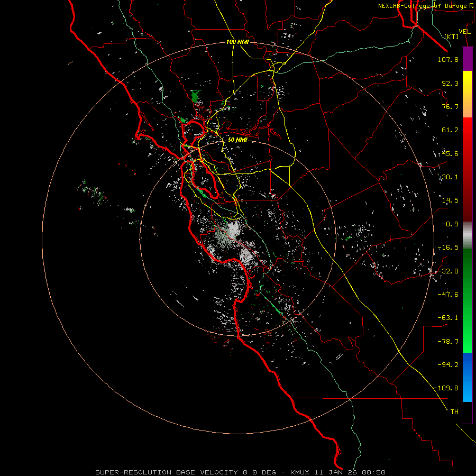476x476 pixels.
Task: Click the purple segment of the velocity color bar
Action: [x=467, y=59]
